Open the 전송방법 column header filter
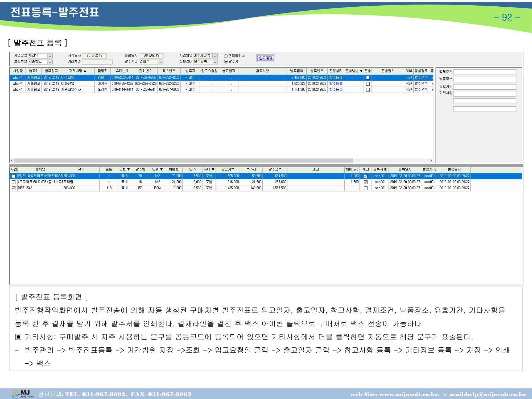This screenshot has height=399, width=532. 361,71
